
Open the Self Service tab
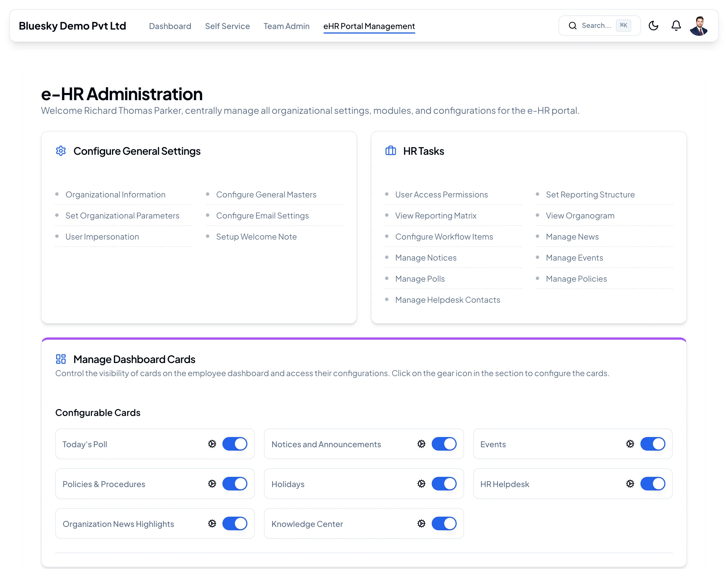point(227,26)
